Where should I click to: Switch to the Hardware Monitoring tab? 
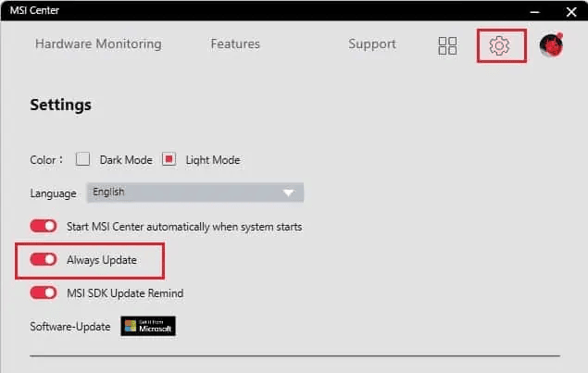(98, 44)
